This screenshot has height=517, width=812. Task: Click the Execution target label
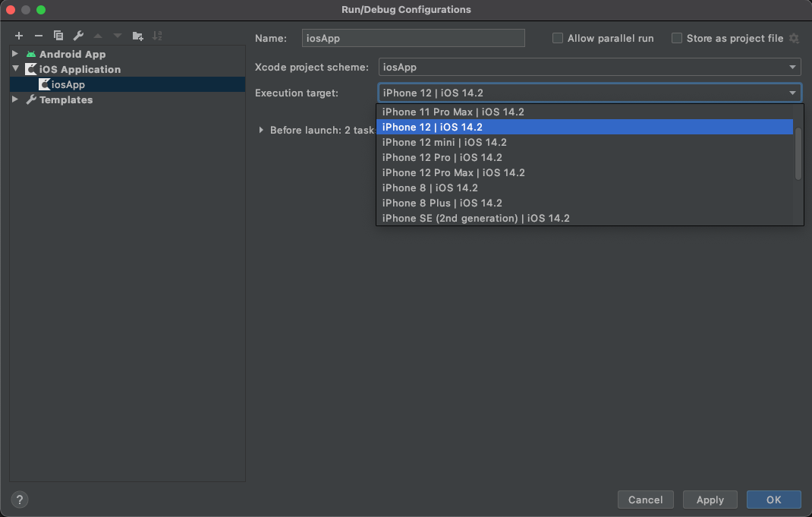click(296, 93)
